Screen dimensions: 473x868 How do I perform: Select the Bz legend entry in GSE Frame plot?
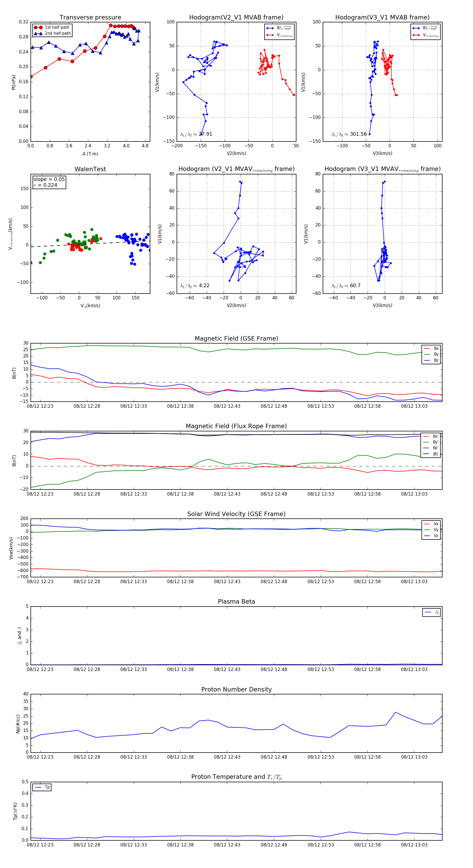point(431,360)
